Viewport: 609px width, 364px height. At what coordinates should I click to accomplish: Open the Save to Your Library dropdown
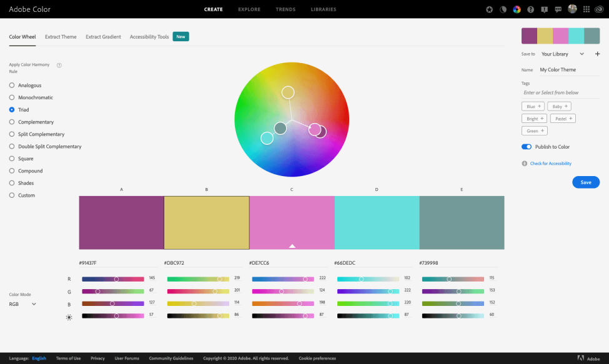(x=562, y=54)
